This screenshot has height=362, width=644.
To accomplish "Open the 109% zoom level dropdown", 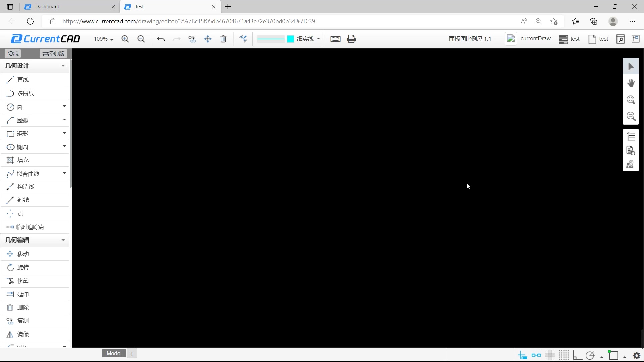I will 104,39.
